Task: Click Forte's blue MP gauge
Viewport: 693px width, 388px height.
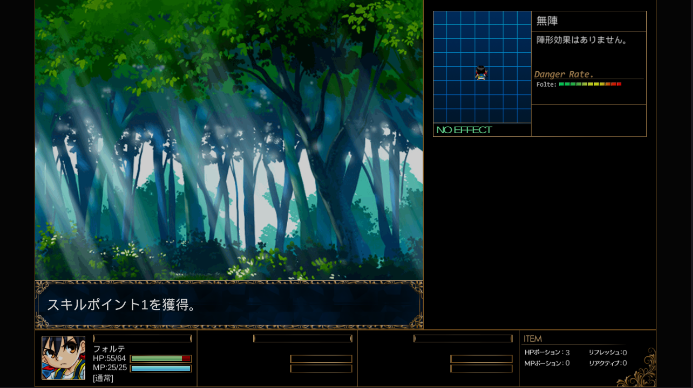Action: [x=161, y=368]
